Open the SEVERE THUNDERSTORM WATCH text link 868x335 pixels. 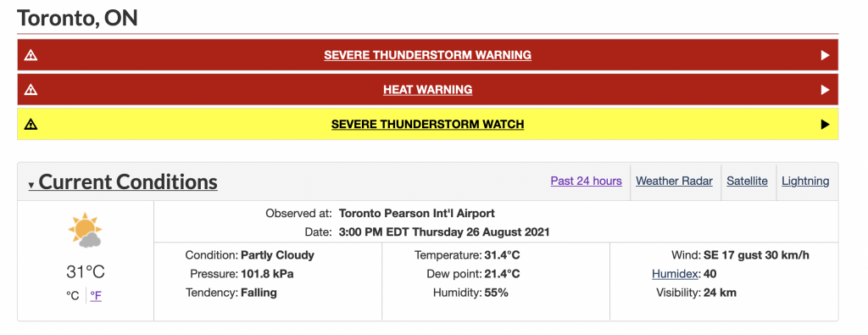point(428,124)
